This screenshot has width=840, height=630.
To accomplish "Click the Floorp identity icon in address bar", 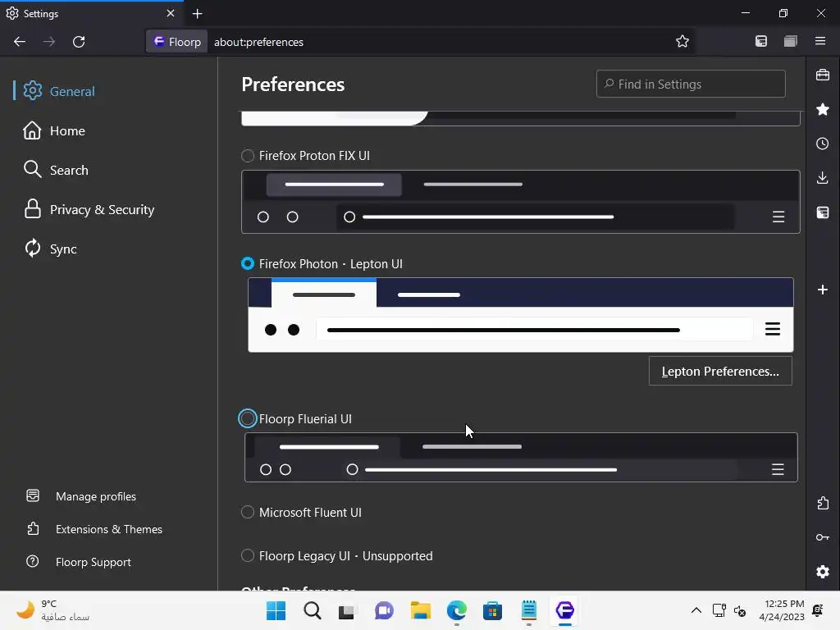I will 177,42.
